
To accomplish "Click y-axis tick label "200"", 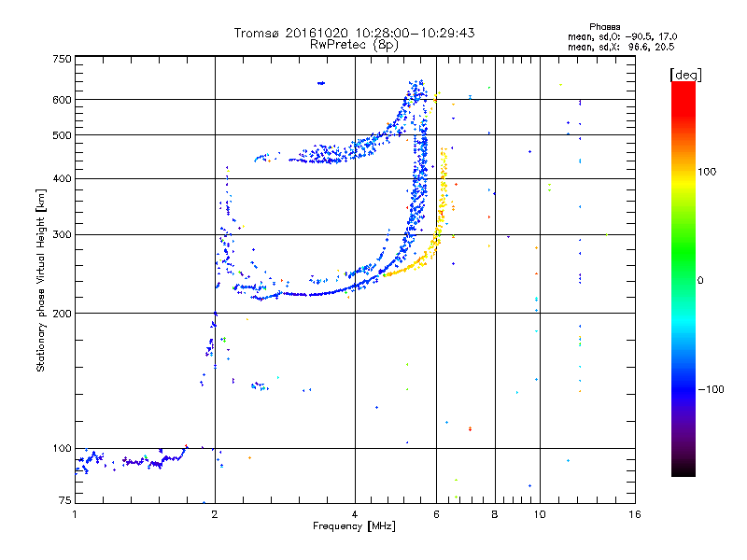I will click(x=62, y=314).
